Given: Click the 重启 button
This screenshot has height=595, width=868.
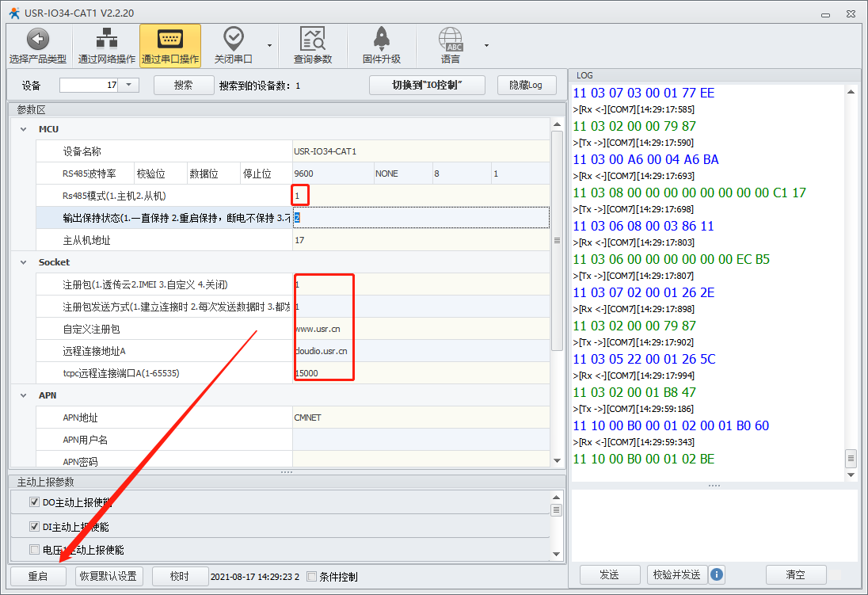Looking at the screenshot, I should click(38, 576).
